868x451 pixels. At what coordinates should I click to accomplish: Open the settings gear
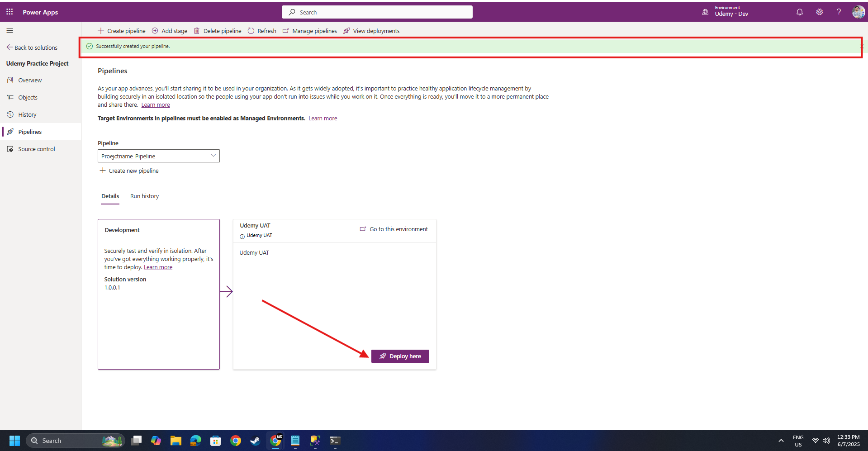(x=819, y=12)
